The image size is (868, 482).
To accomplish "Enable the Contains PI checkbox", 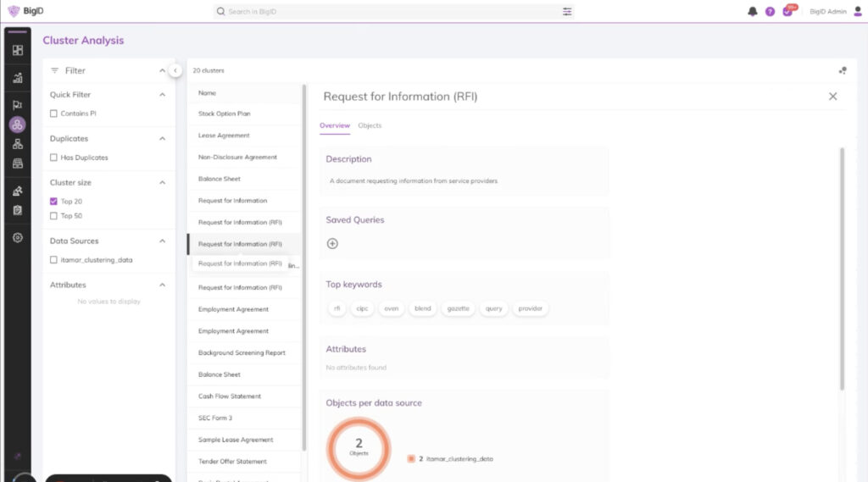I will point(54,114).
